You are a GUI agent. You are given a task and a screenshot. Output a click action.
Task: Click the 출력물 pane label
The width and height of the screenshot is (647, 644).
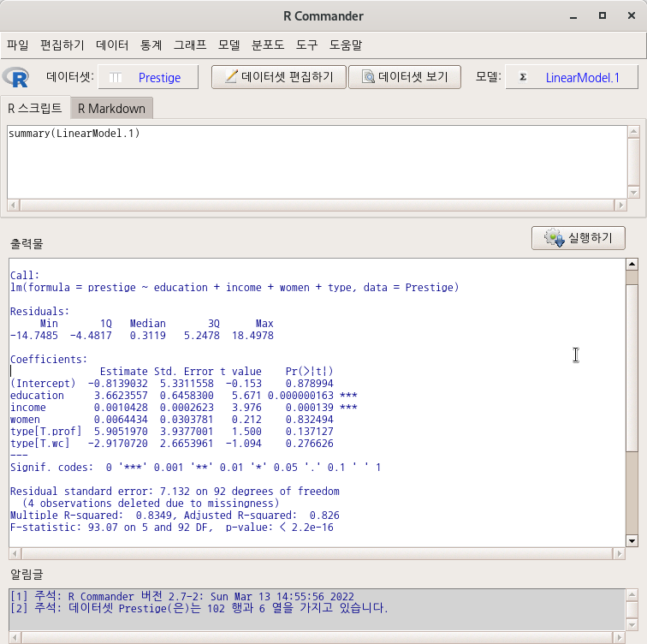click(27, 243)
